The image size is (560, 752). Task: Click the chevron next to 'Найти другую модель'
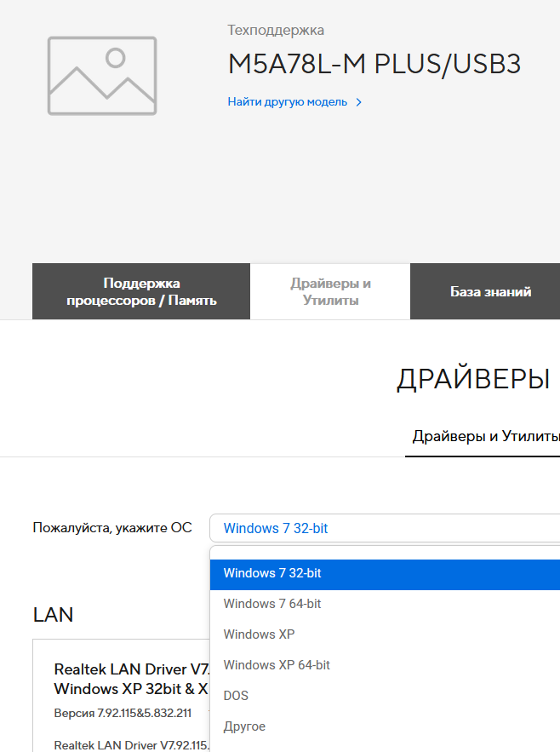(x=358, y=102)
